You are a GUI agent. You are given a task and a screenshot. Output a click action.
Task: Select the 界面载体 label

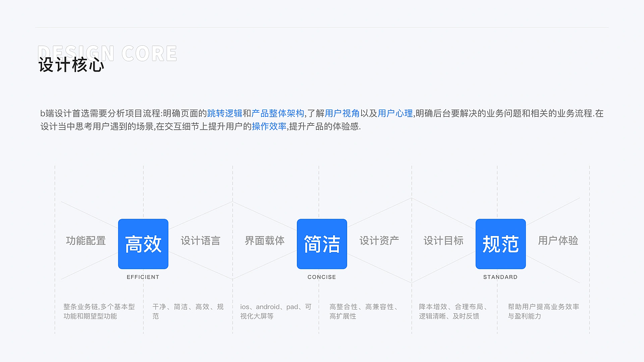pos(265,241)
